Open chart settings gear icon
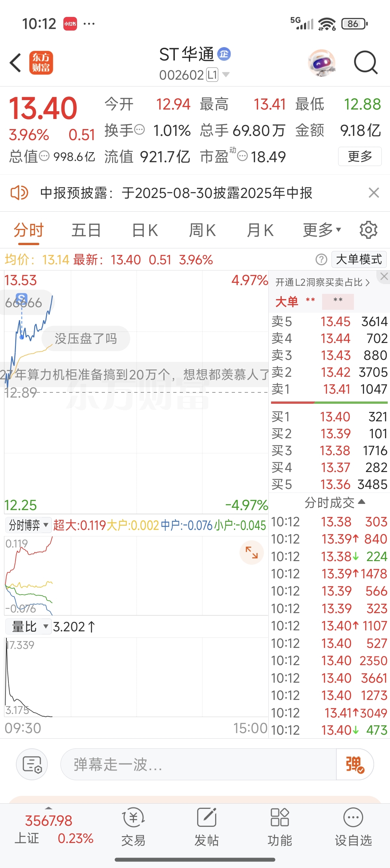390x868 pixels. [x=368, y=230]
